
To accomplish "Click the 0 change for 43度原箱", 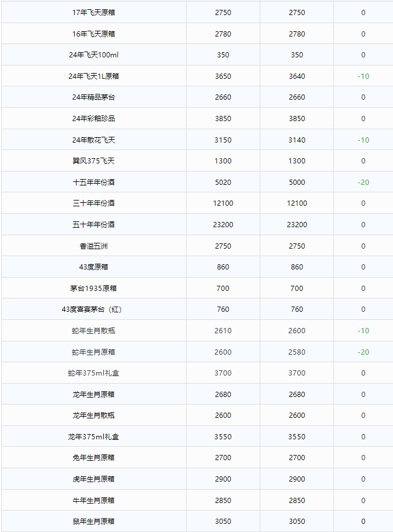I will pyautogui.click(x=363, y=267).
